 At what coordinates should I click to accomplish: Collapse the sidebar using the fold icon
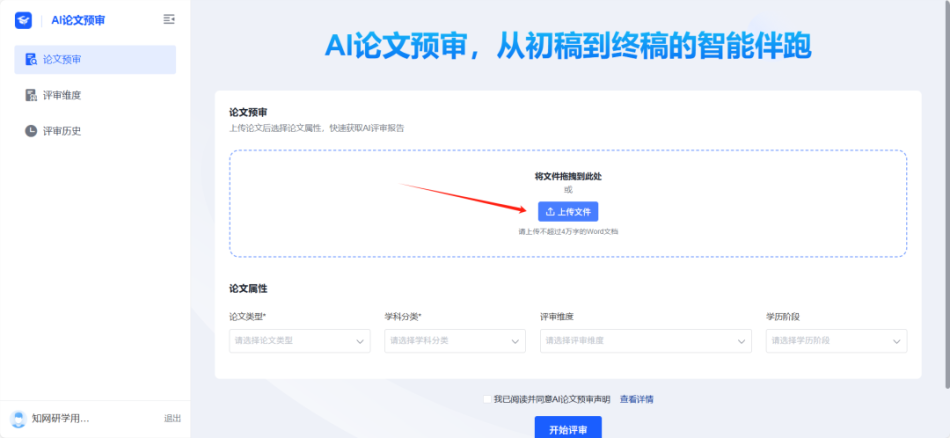tap(168, 20)
